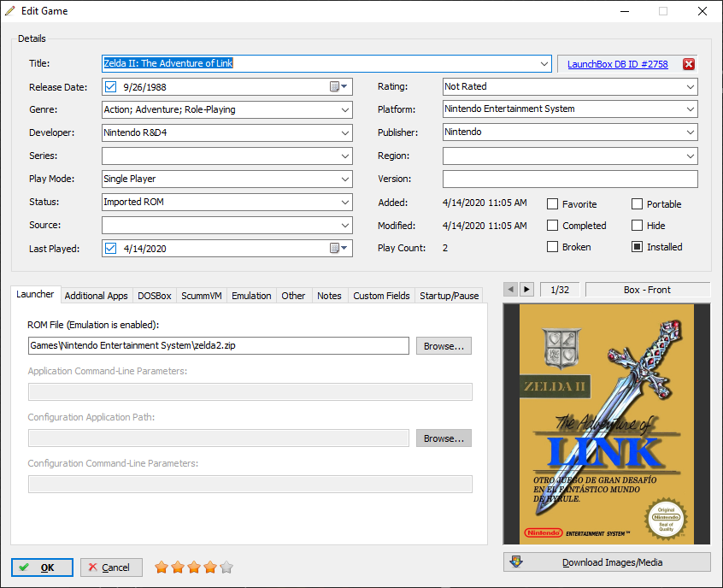Screen dimensions: 723x588
Task: Mark game as Favorite
Action: click(x=552, y=204)
